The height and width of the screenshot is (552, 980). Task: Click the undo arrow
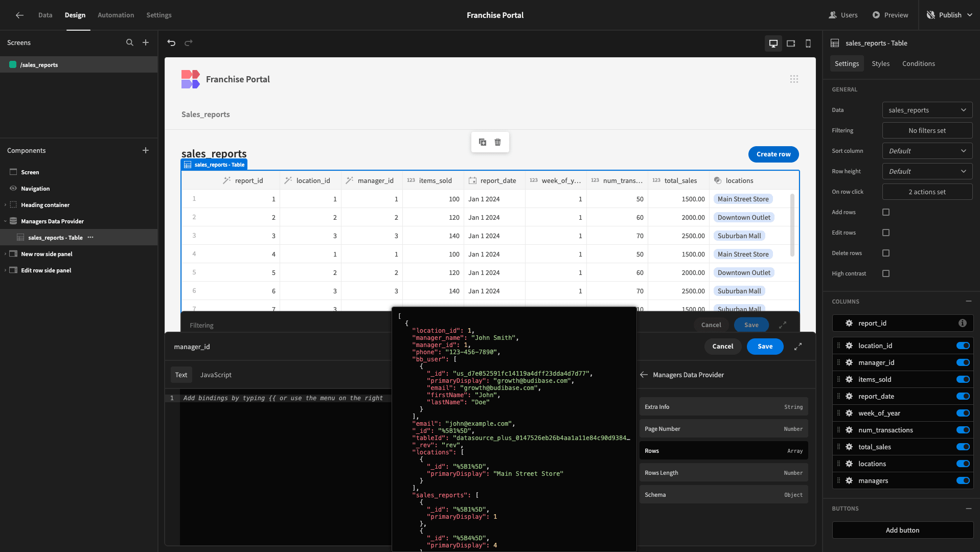click(x=171, y=43)
